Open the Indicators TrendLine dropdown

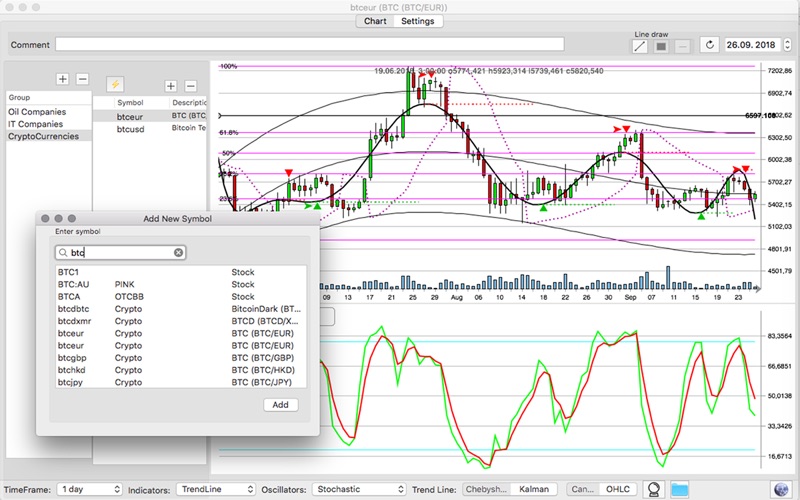point(216,489)
